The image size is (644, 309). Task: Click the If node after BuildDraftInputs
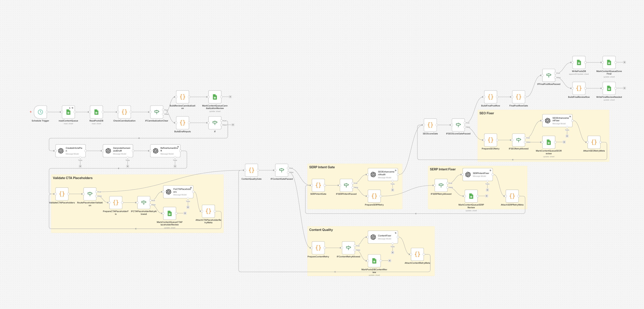pos(215,123)
